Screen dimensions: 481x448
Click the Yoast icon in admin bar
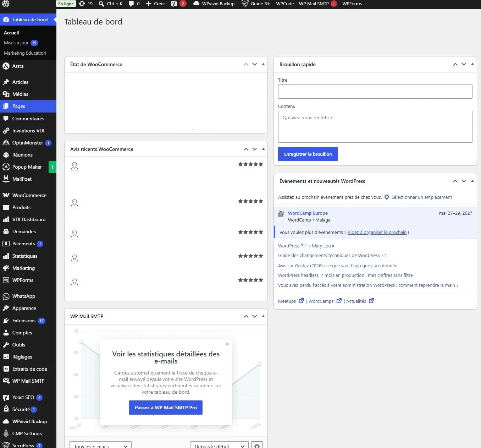pyautogui.click(x=174, y=4)
